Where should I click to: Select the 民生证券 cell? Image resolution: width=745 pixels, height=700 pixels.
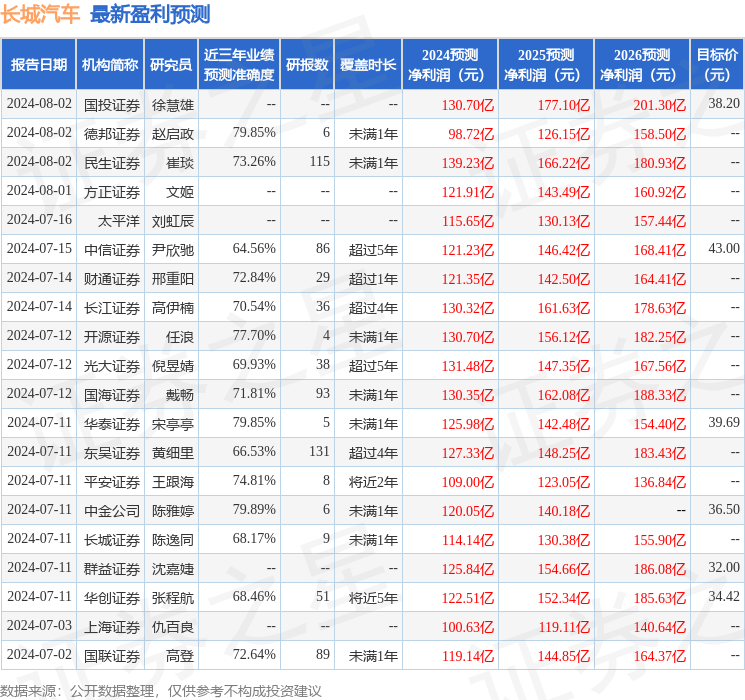coord(112,163)
